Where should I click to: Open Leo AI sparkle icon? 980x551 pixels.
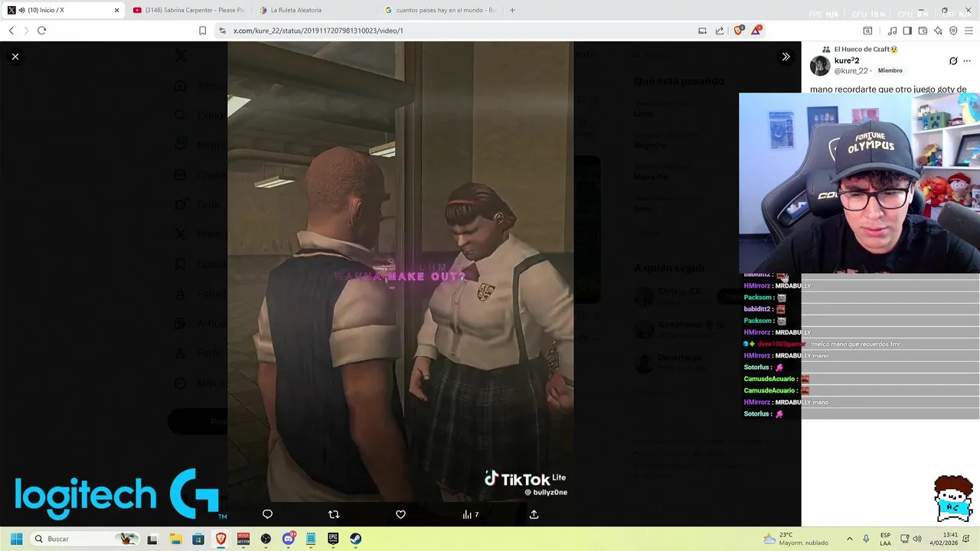click(938, 31)
